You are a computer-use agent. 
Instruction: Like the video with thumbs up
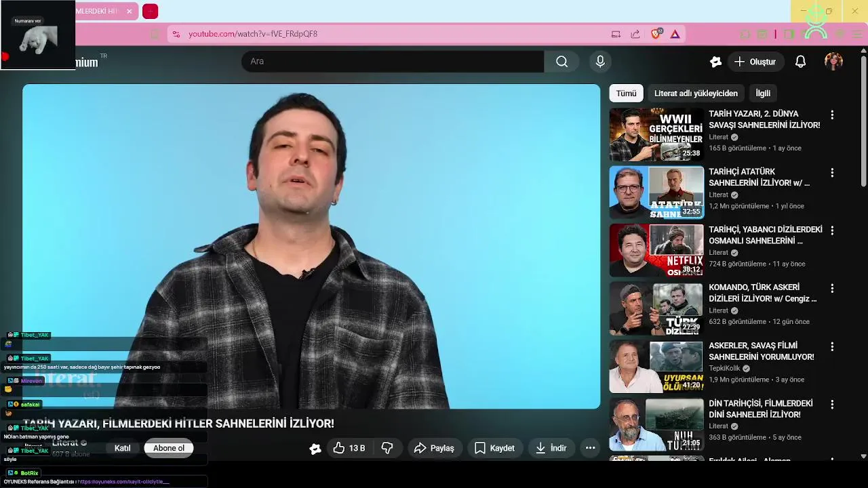[349, 448]
